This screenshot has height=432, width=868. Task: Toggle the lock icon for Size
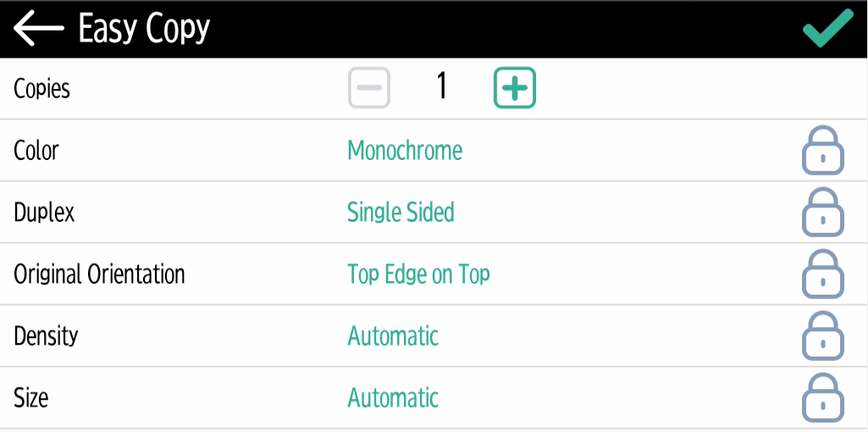(822, 397)
